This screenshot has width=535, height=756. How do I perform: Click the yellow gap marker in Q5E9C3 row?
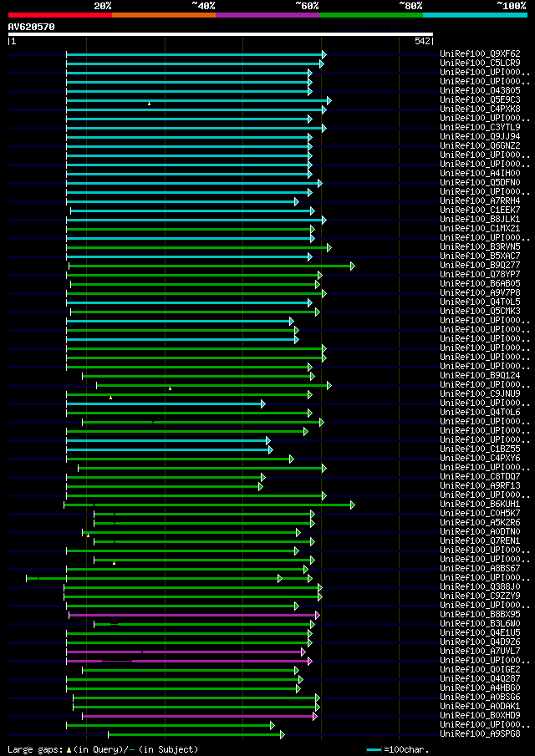pyautogui.click(x=149, y=104)
